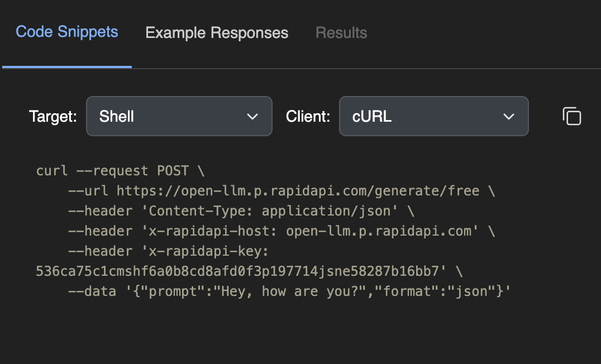
Task: Click the x-rapidapi-host header line
Action: point(282,231)
